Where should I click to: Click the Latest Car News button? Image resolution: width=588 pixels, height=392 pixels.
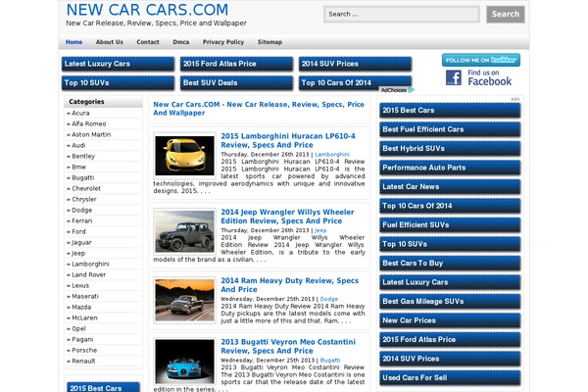(450, 187)
